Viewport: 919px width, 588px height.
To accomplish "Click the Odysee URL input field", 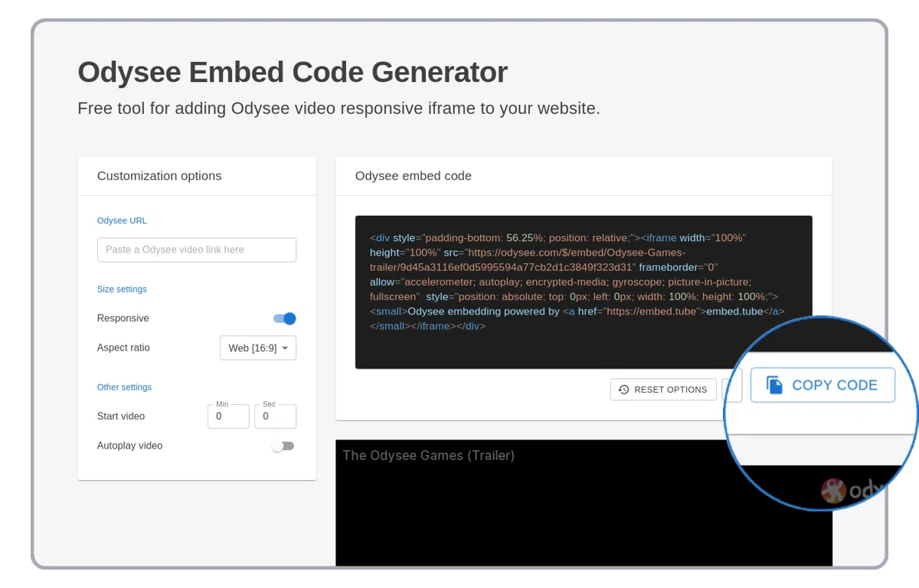I will click(196, 250).
